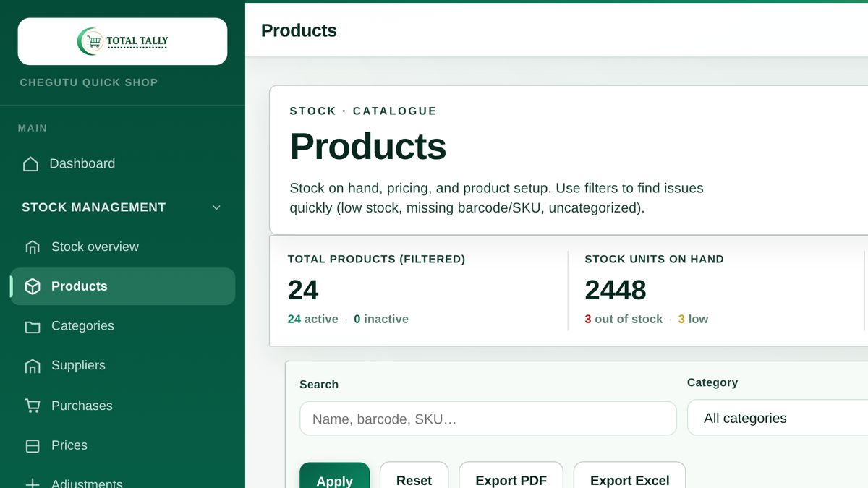Click the Purchases cart icon
The height and width of the screenshot is (488, 868).
(x=33, y=406)
